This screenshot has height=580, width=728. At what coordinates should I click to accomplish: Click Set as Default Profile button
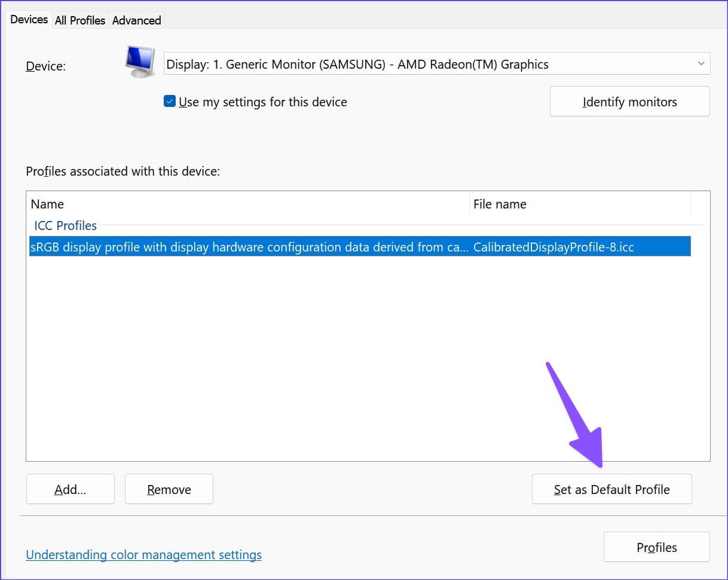point(611,489)
